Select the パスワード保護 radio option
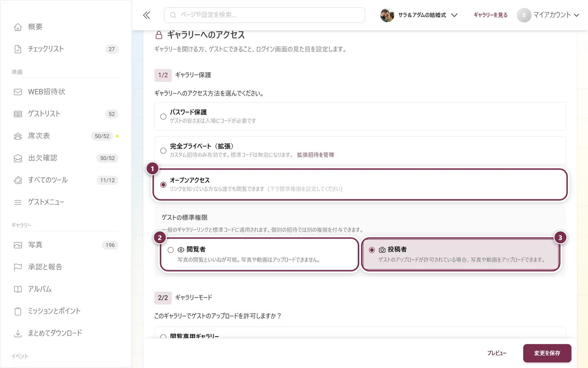 163,117
